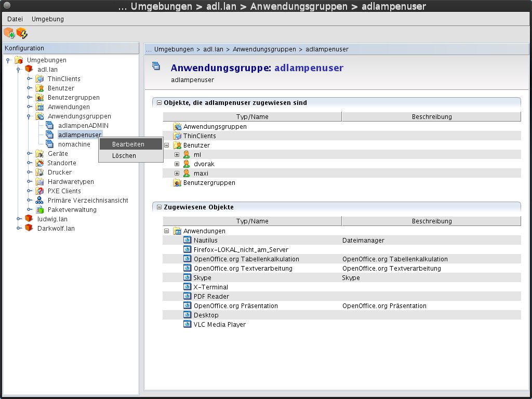
Task: Collapse the 'Zugewiesene Objekte' section
Action: click(x=159, y=207)
